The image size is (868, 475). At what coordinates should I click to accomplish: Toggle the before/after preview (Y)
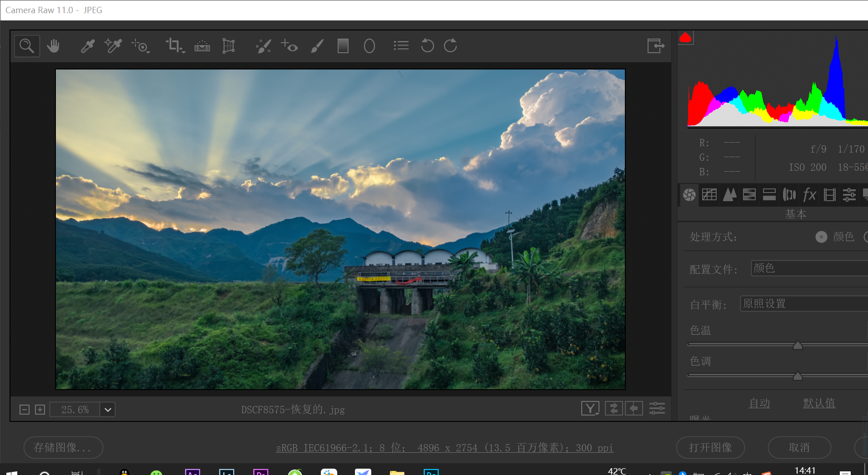click(x=590, y=408)
